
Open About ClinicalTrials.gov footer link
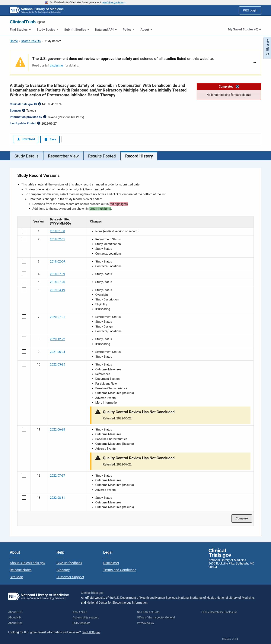[27, 563]
